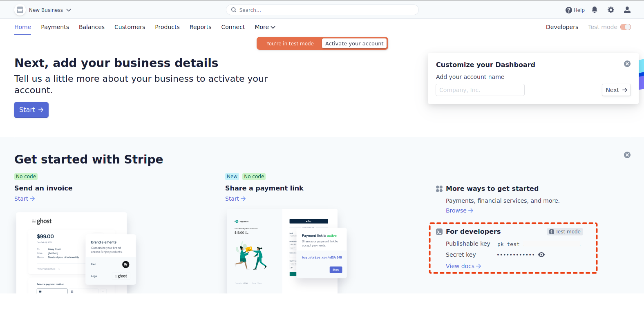Image resolution: width=644 pixels, height=309 pixels.
Task: Open the notifications bell
Action: point(595,10)
